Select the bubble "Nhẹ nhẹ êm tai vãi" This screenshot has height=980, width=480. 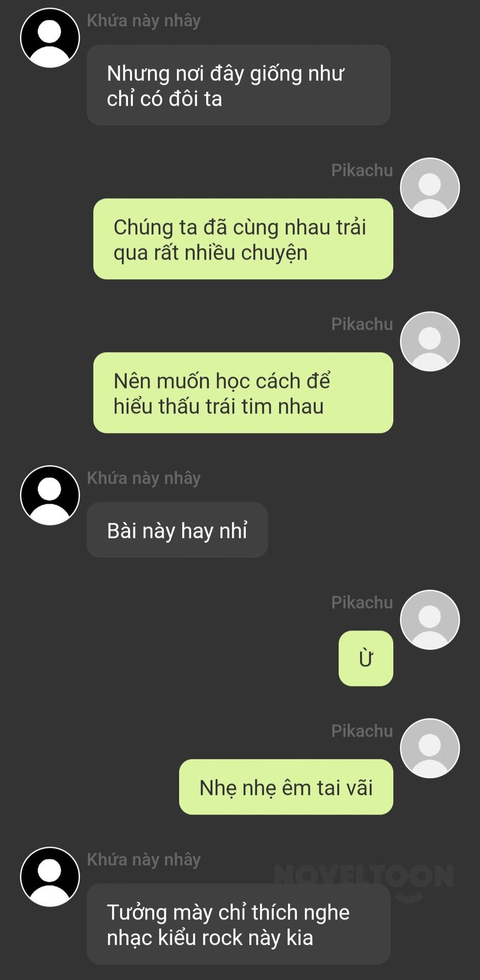click(x=286, y=787)
